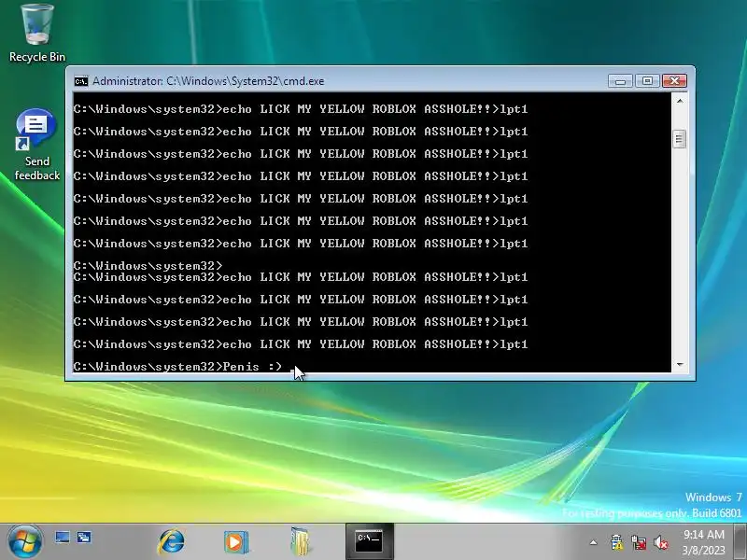The height and width of the screenshot is (560, 747).
Task: Click the cmd vertical scrollbar thumb
Action: point(680,139)
